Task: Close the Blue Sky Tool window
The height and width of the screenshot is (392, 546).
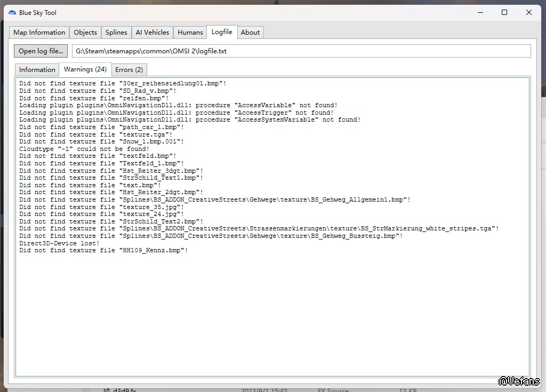Action: pyautogui.click(x=529, y=12)
